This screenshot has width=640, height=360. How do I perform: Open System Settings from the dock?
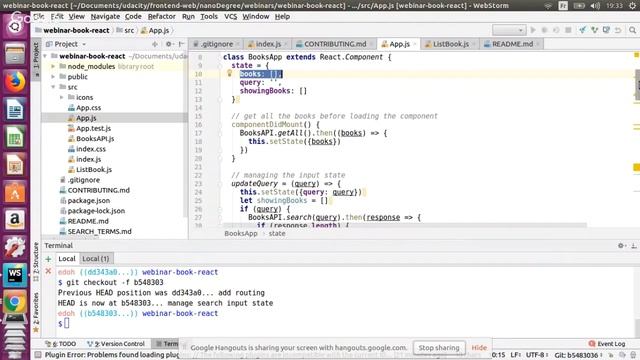[15, 247]
